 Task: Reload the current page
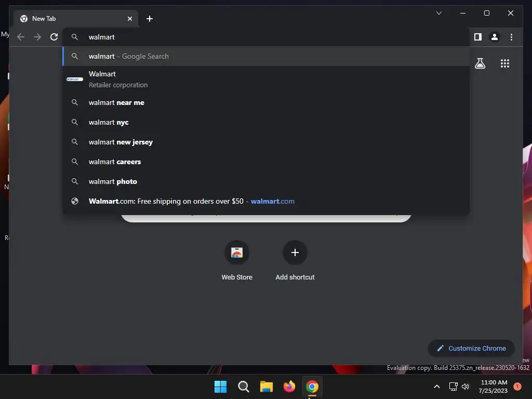tap(54, 37)
